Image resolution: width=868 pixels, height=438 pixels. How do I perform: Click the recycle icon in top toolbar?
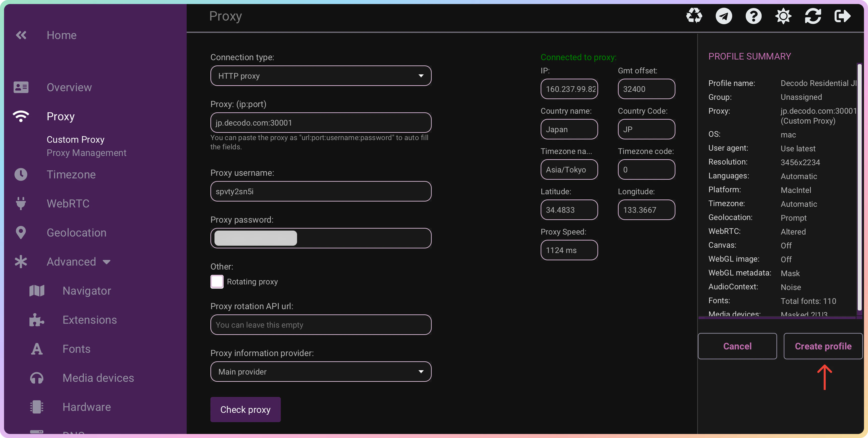[694, 16]
